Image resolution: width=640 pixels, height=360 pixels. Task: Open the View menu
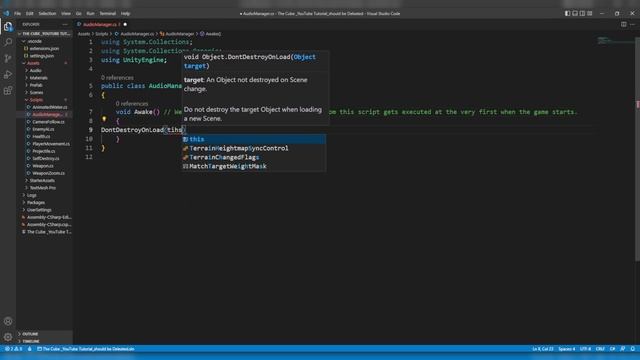point(66,13)
